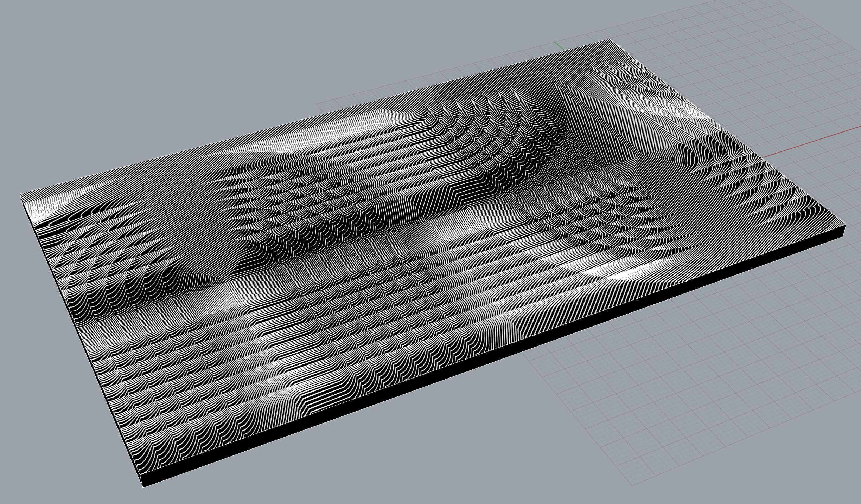Click the nearest bottom corner of the slab
The image size is (861, 504).
point(143,487)
